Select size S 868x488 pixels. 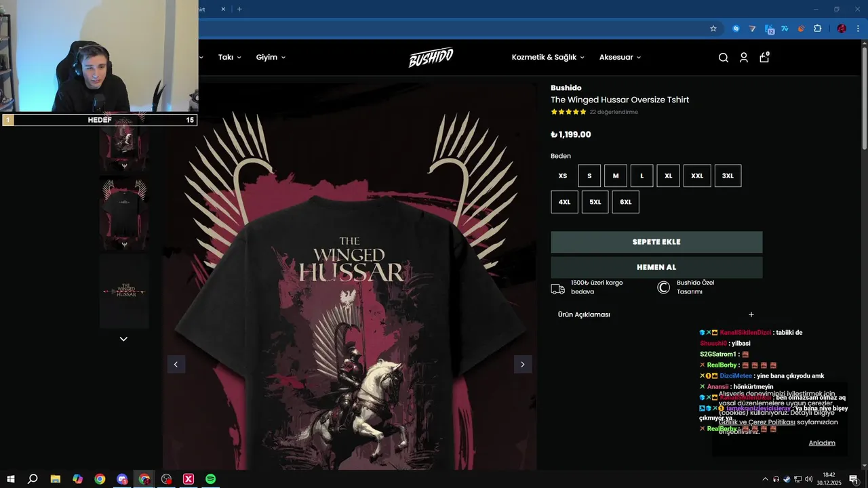(589, 176)
